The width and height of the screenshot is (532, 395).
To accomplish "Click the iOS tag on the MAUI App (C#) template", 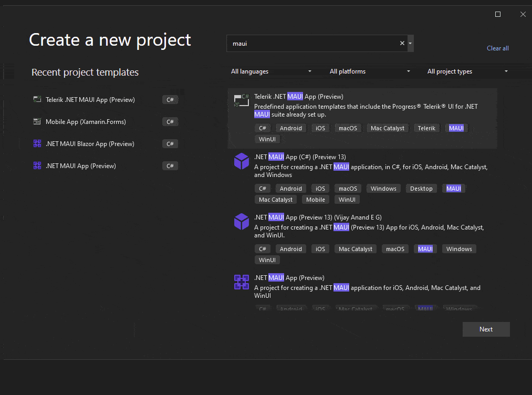I will 320,189.
